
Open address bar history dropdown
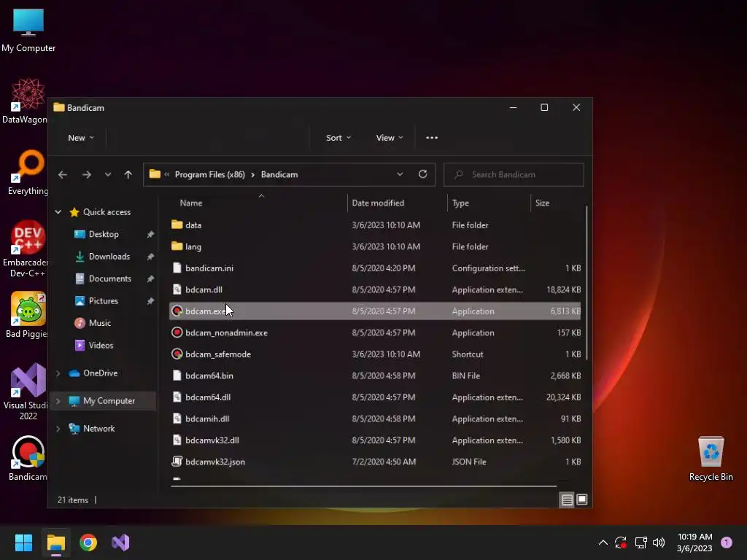(400, 174)
